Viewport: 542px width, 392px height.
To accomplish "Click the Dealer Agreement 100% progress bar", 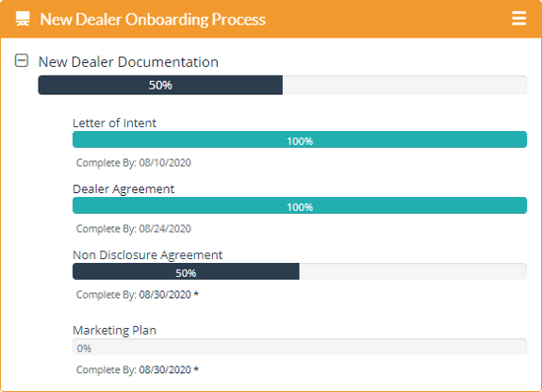I will point(300,206).
